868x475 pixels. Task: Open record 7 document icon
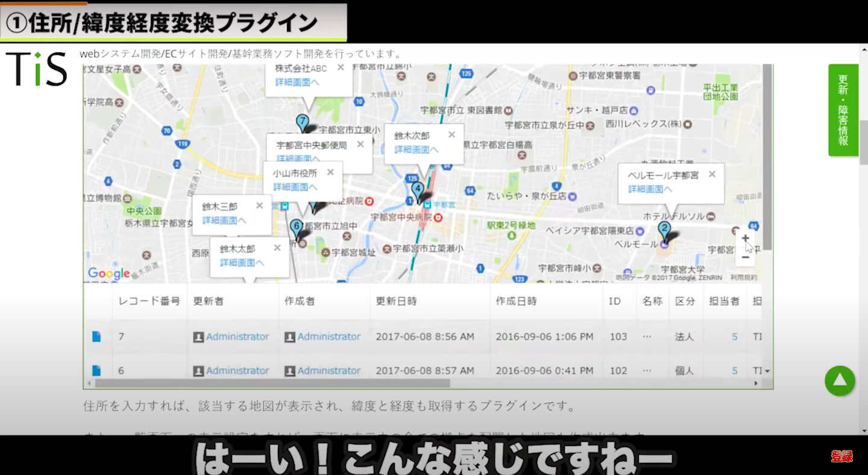click(x=96, y=337)
